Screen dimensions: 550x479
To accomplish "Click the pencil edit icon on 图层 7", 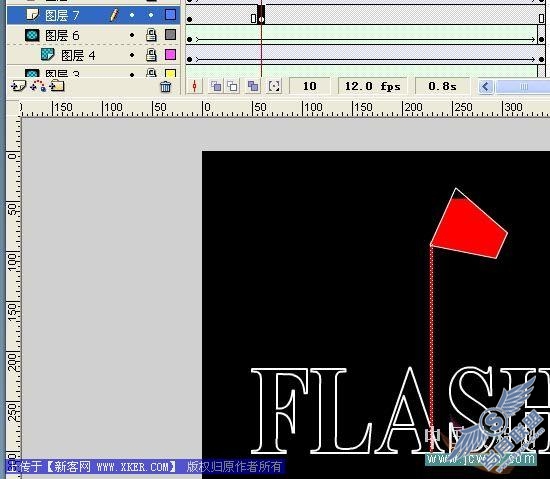I will tap(114, 15).
